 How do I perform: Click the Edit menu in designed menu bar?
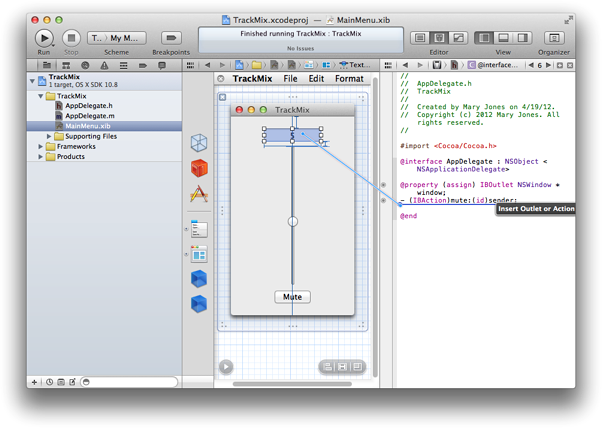pyautogui.click(x=316, y=79)
